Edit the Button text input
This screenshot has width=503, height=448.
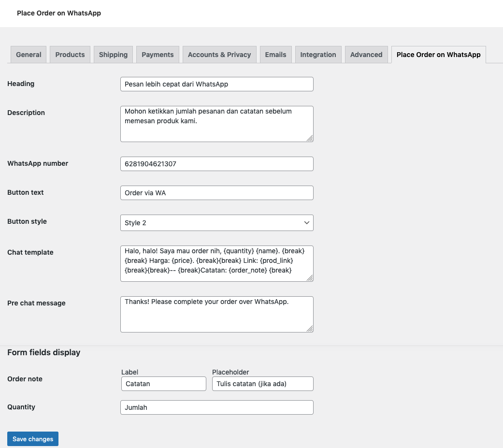coord(216,193)
